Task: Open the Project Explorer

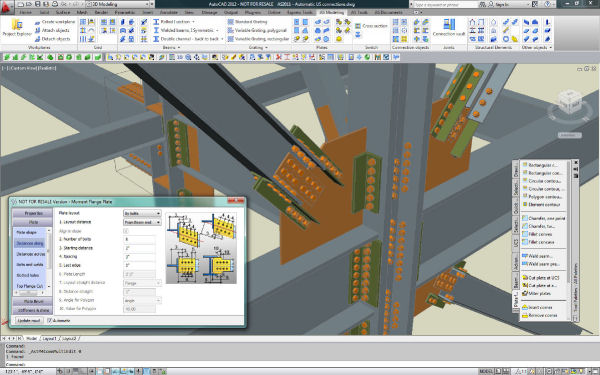Action: coord(16,28)
